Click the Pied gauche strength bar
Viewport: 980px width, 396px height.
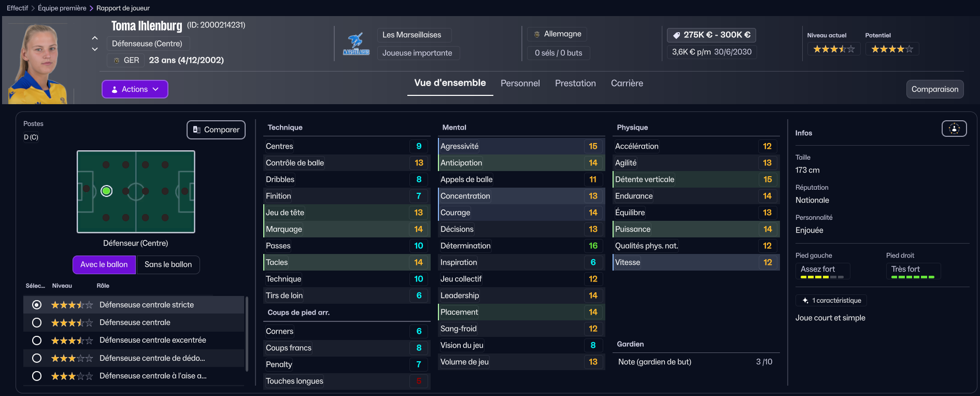pyautogui.click(x=822, y=277)
